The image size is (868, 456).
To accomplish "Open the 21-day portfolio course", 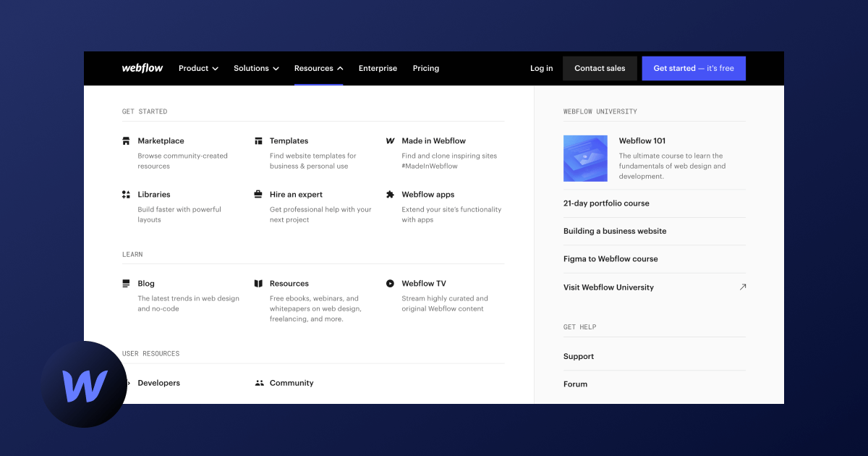I will (x=606, y=203).
